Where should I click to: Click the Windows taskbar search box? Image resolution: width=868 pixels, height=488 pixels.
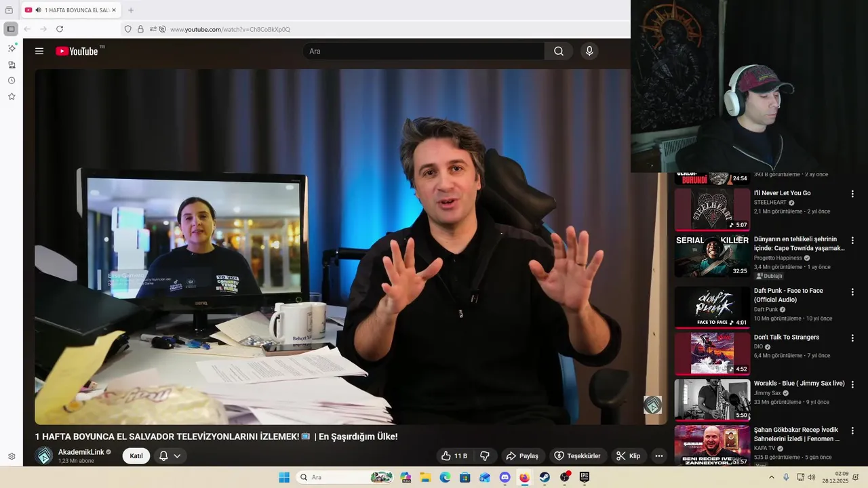345,477
